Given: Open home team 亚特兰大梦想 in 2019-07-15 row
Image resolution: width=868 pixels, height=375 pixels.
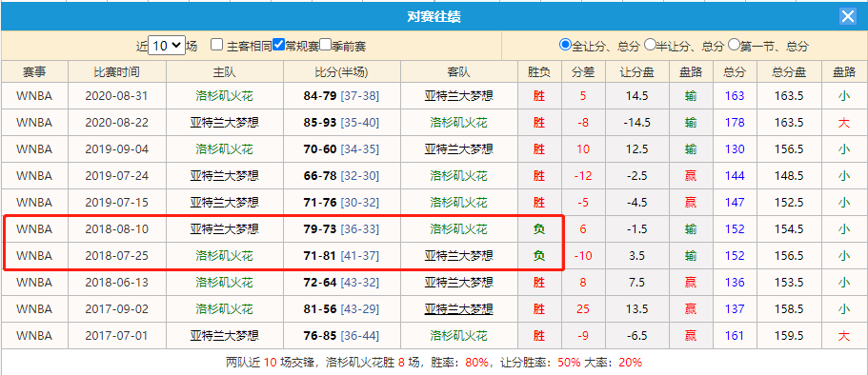Looking at the screenshot, I should [224, 203].
